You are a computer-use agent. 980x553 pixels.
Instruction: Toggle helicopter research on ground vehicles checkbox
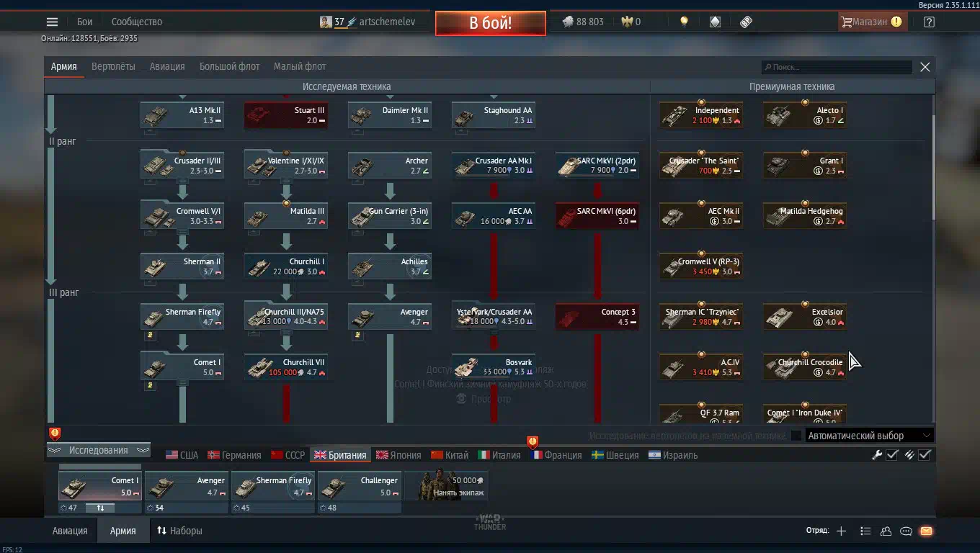796,436
